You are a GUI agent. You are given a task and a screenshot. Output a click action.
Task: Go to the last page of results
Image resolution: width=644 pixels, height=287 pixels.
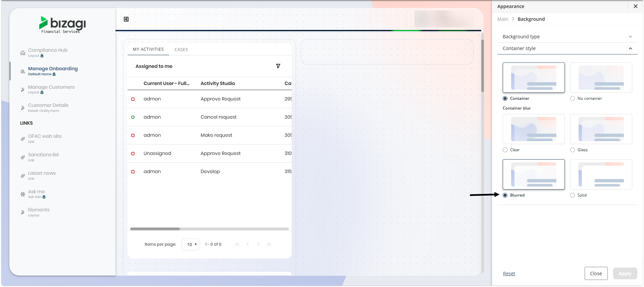pyautogui.click(x=269, y=244)
